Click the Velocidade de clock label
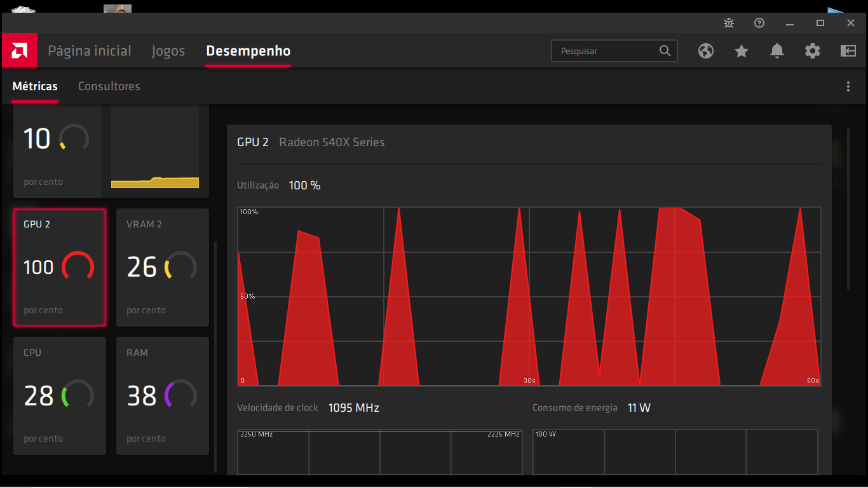Image resolution: width=868 pixels, height=488 pixels. [278, 408]
